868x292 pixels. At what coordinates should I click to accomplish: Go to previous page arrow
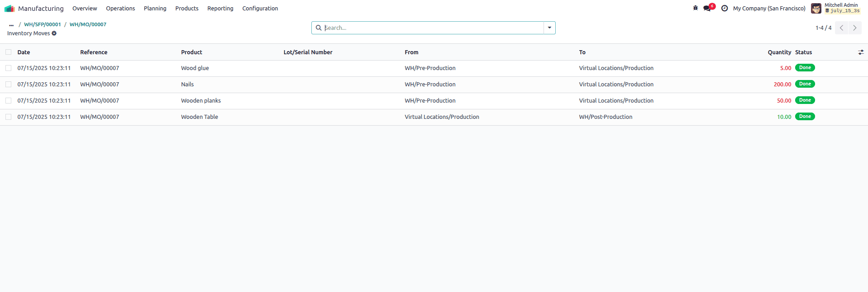coord(841,28)
